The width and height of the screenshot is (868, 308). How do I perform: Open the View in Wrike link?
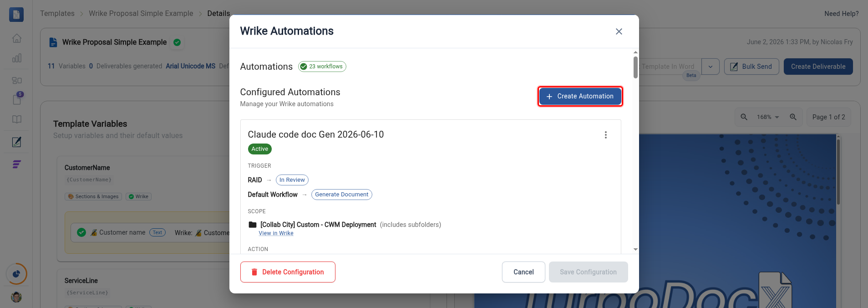pos(276,233)
